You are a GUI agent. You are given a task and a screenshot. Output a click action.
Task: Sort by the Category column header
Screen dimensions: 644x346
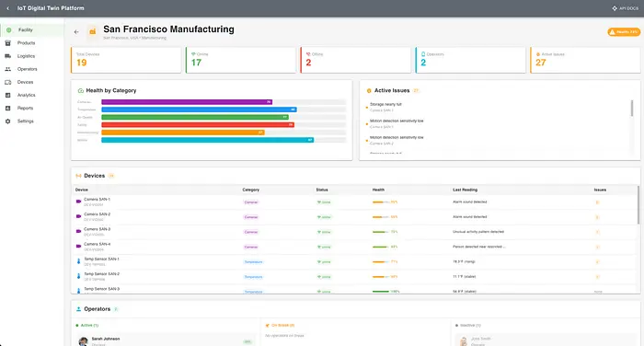pyautogui.click(x=251, y=190)
